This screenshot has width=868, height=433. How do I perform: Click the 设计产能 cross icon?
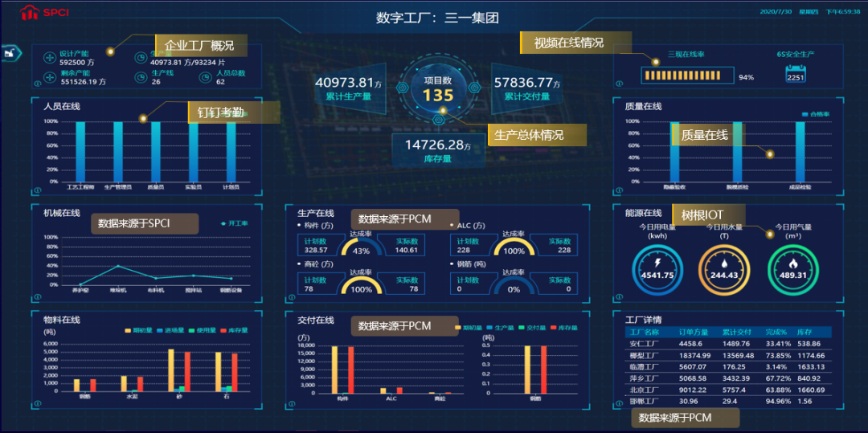pos(49,57)
